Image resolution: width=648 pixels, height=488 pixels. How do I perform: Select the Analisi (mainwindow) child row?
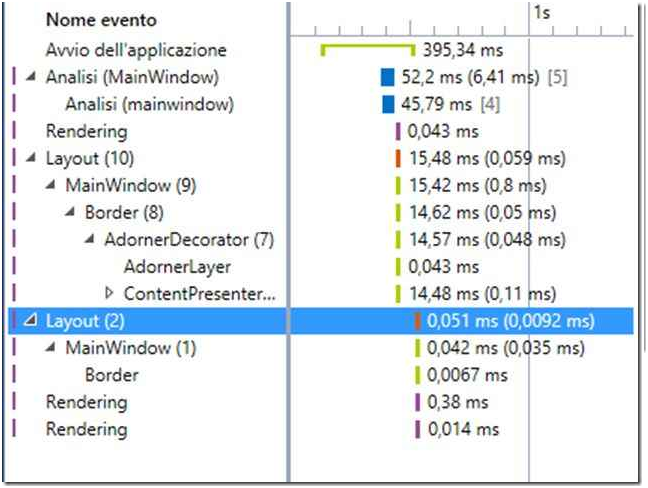pos(321,104)
